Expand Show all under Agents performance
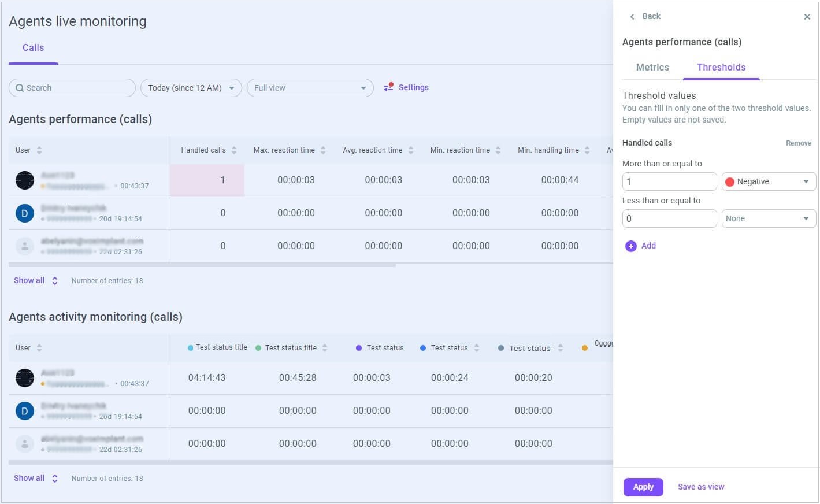820x504 pixels. pyautogui.click(x=36, y=281)
